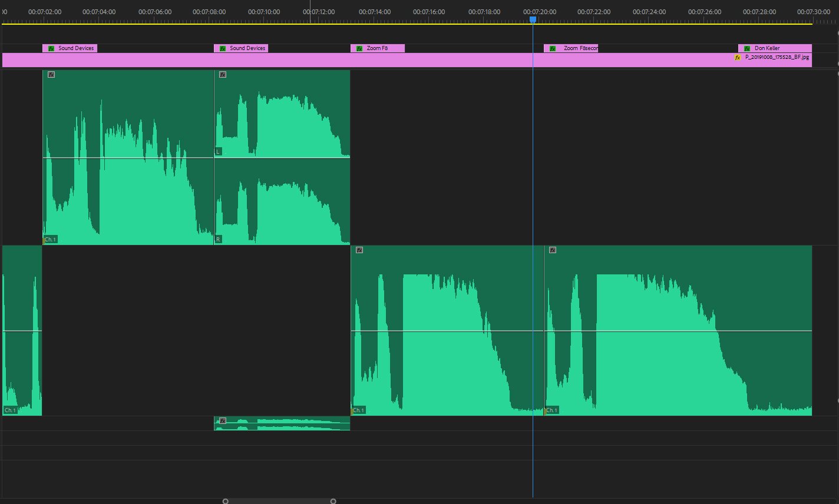Click the fx badge on the Zoom F8secon clip
839x504 pixels.
(x=553, y=48)
